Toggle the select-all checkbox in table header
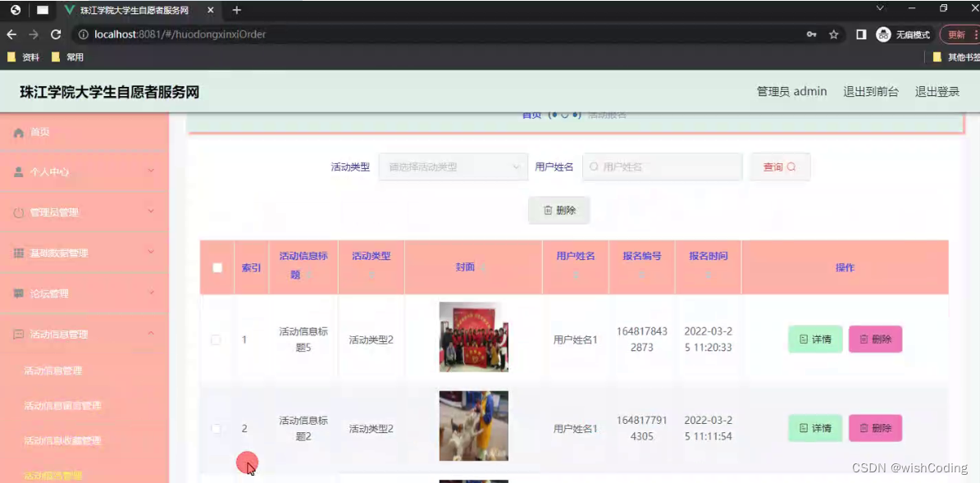 tap(216, 267)
